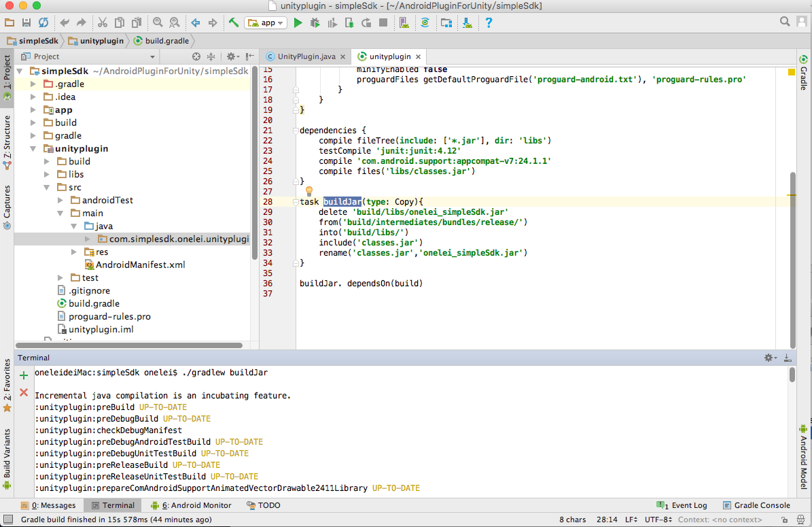Open the Help question mark icon
Screen dimensions: 812x527
click(488, 23)
